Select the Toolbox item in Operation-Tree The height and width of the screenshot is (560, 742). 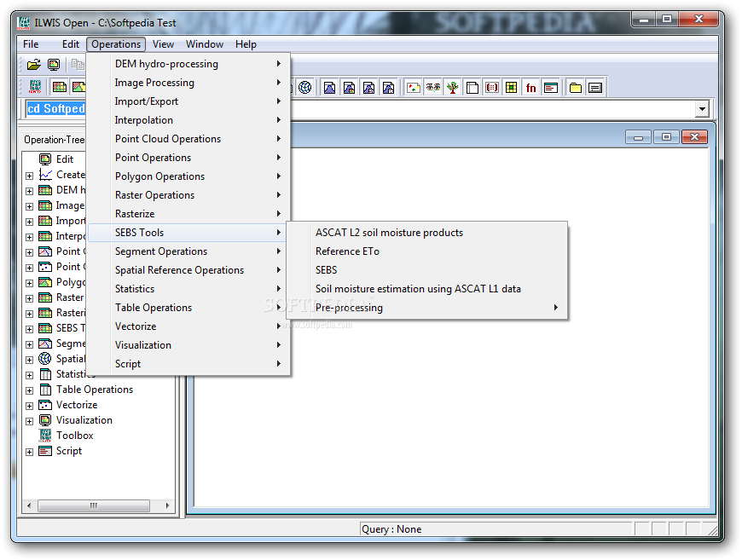75,436
